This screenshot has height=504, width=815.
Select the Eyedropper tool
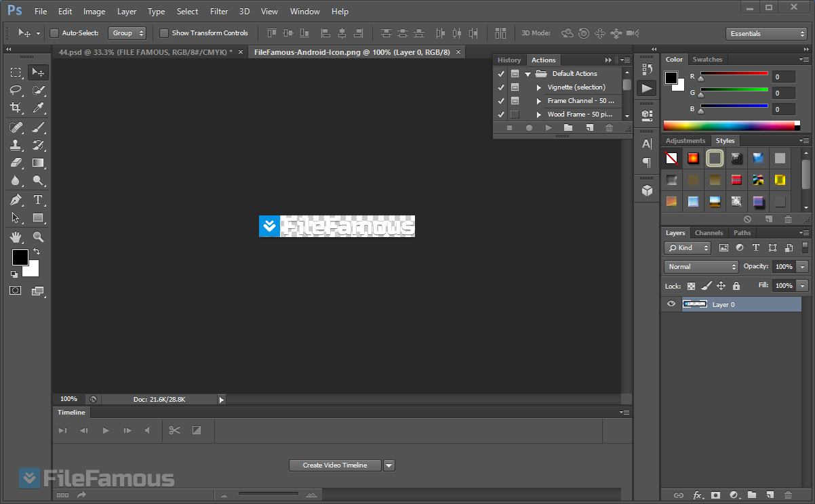(38, 108)
